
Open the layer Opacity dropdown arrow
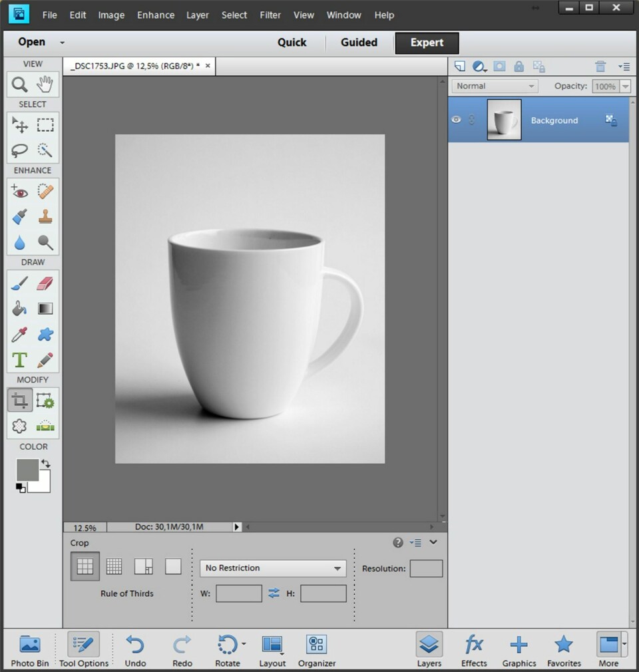coord(625,86)
